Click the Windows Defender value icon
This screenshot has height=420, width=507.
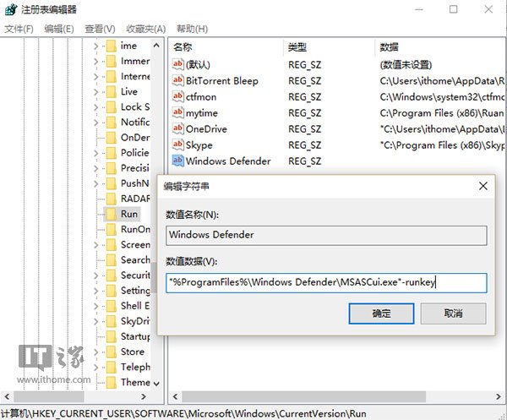pos(177,161)
